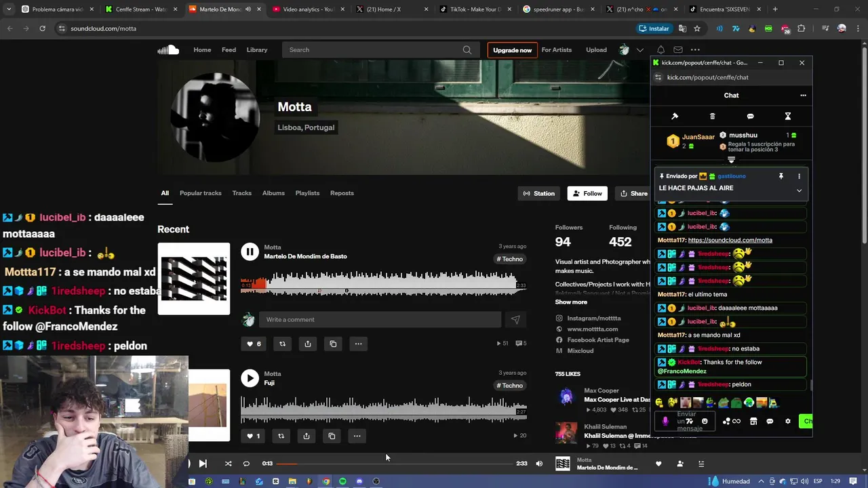Click the Write a comment field
This screenshot has height=488, width=868.
pyautogui.click(x=380, y=319)
